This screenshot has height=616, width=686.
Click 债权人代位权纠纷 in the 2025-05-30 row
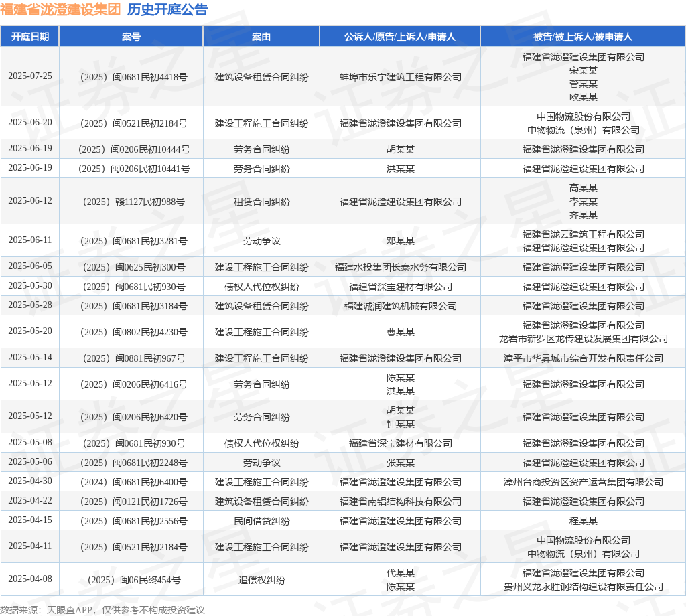pos(261,287)
